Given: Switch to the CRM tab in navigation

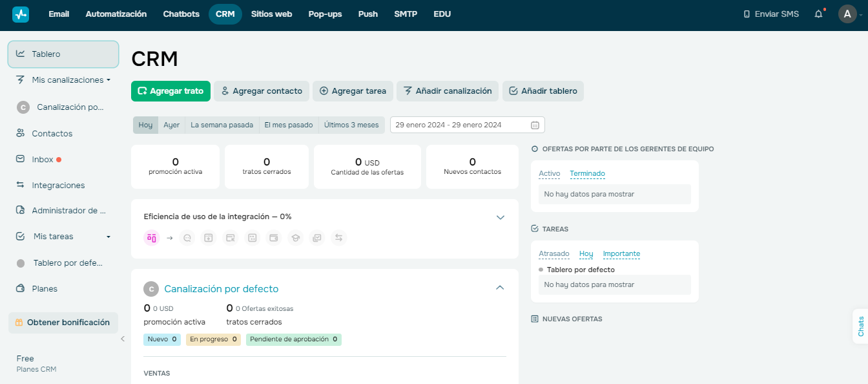Looking at the screenshot, I should (225, 14).
